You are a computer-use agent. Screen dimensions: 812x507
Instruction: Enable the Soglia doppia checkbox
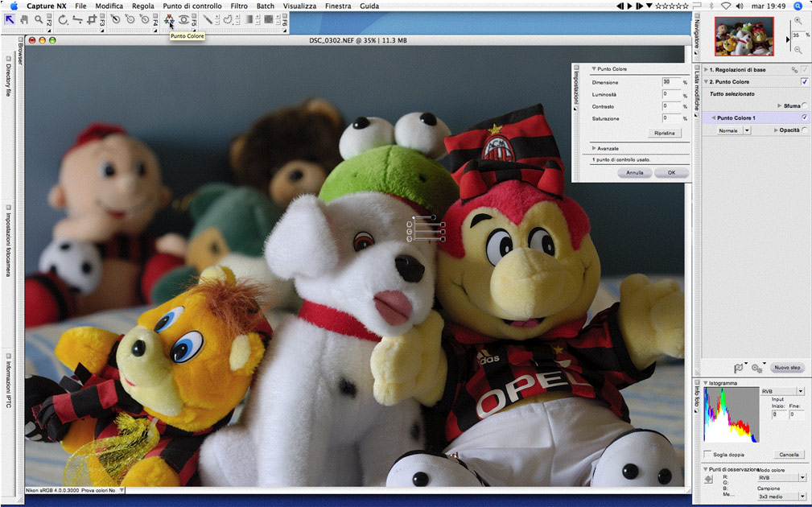point(707,454)
